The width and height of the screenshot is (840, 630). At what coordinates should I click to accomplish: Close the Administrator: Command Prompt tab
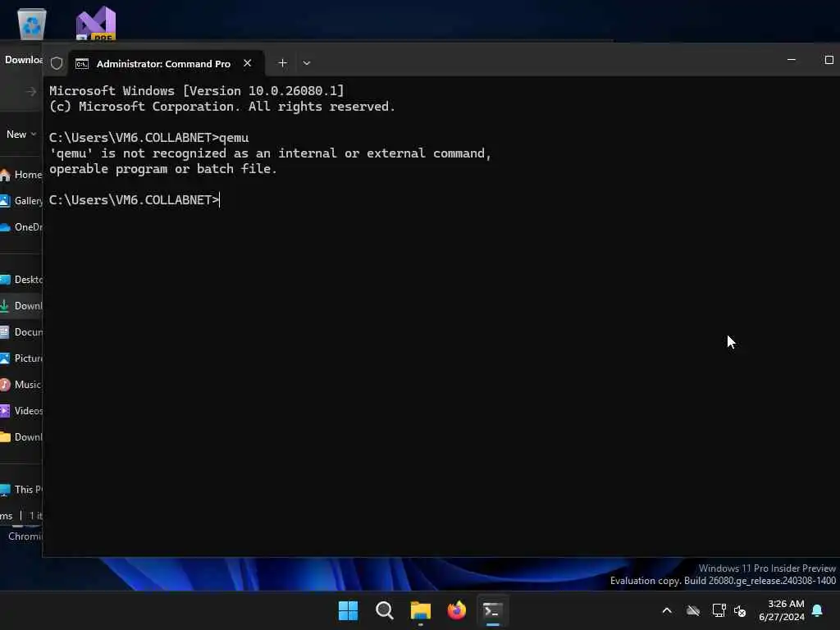(x=247, y=62)
